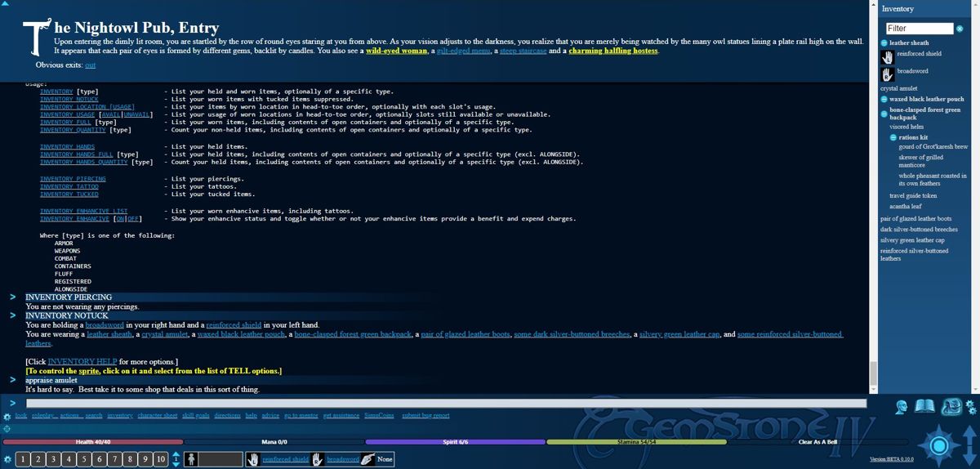Screen dimensions: 980x469
Task: Clear the inventory filter with the X icon
Action: (960, 29)
